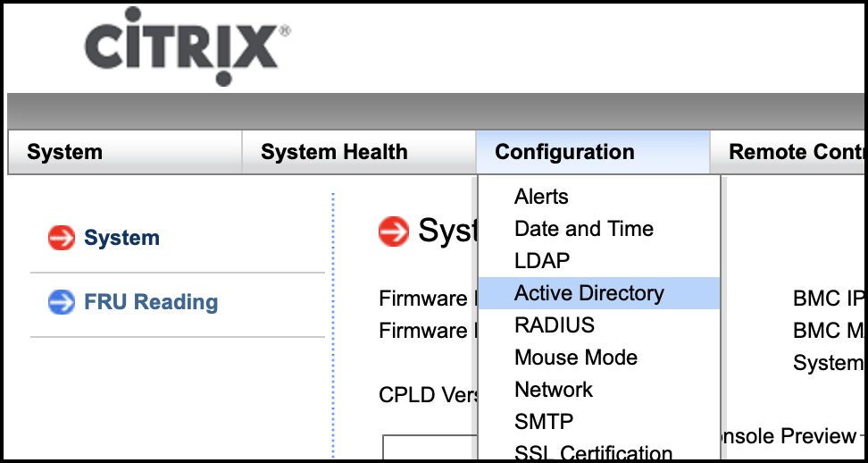The width and height of the screenshot is (868, 463).
Task: Open the System menu tab
Action: point(124,152)
